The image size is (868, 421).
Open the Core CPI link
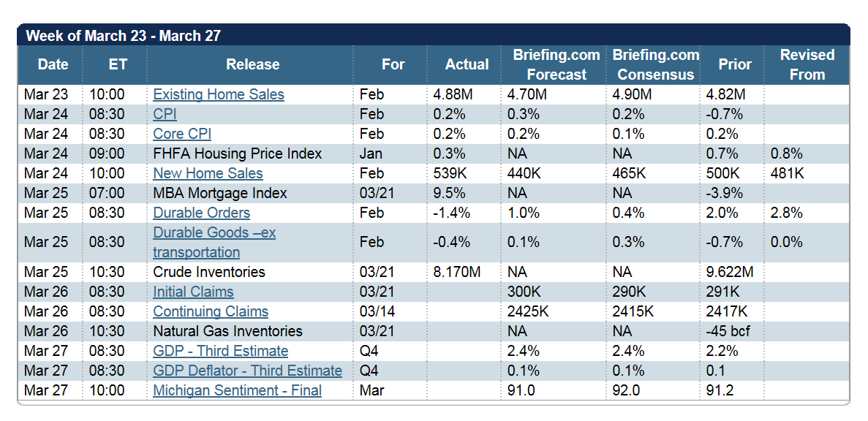pyautogui.click(x=182, y=134)
